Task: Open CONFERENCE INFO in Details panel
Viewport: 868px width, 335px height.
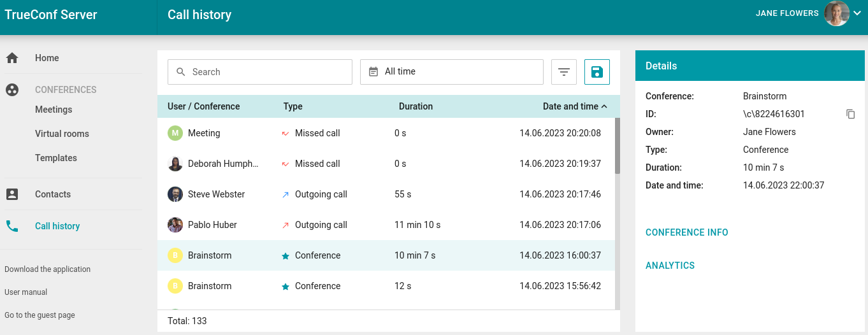Action: coord(687,232)
